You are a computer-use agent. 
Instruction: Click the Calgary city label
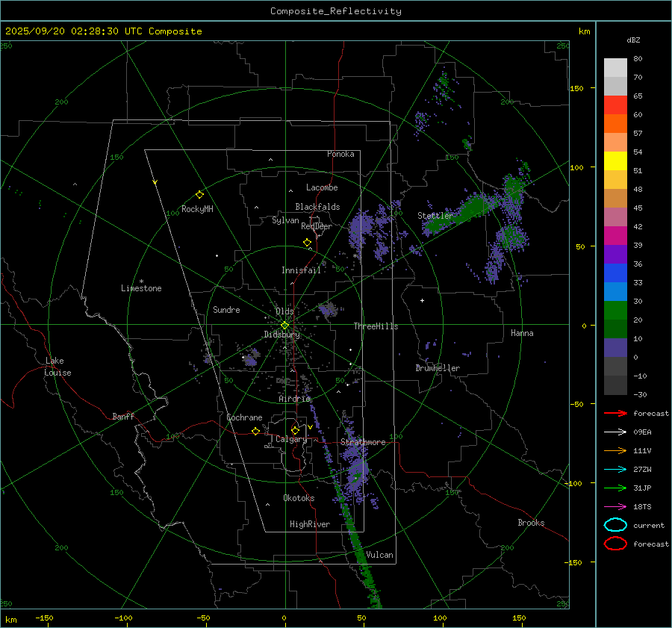click(290, 440)
